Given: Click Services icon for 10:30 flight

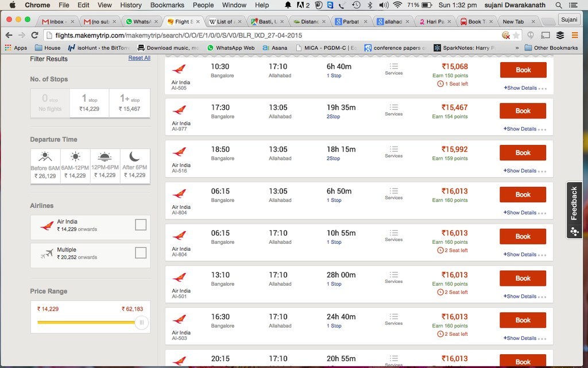Looking at the screenshot, I should point(394,67).
